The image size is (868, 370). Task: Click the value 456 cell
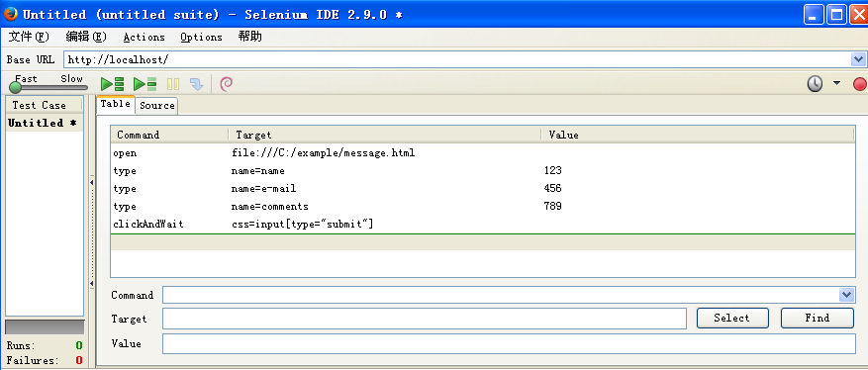553,189
